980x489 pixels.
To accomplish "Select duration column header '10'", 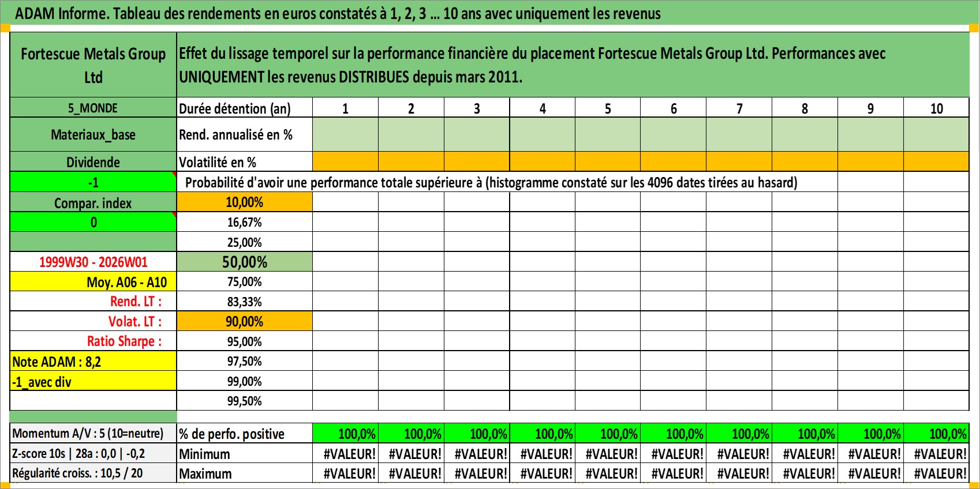I will 936,108.
